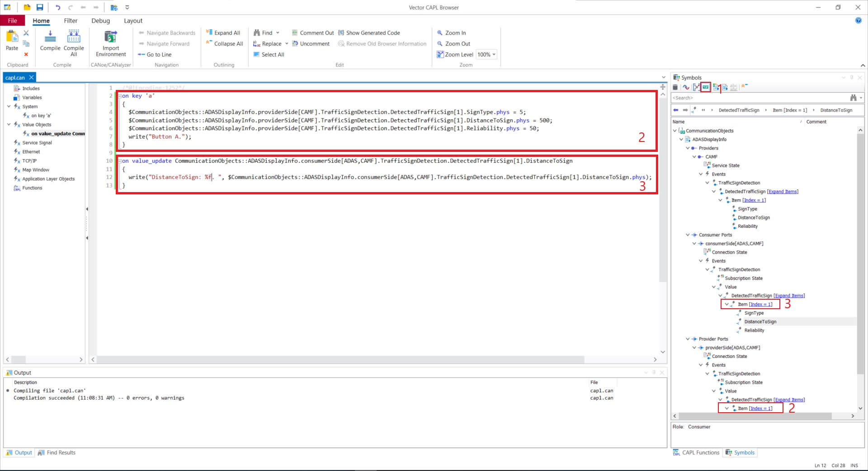
Task: Open Import Environment for CANoe/CANalyzer
Action: point(111,43)
